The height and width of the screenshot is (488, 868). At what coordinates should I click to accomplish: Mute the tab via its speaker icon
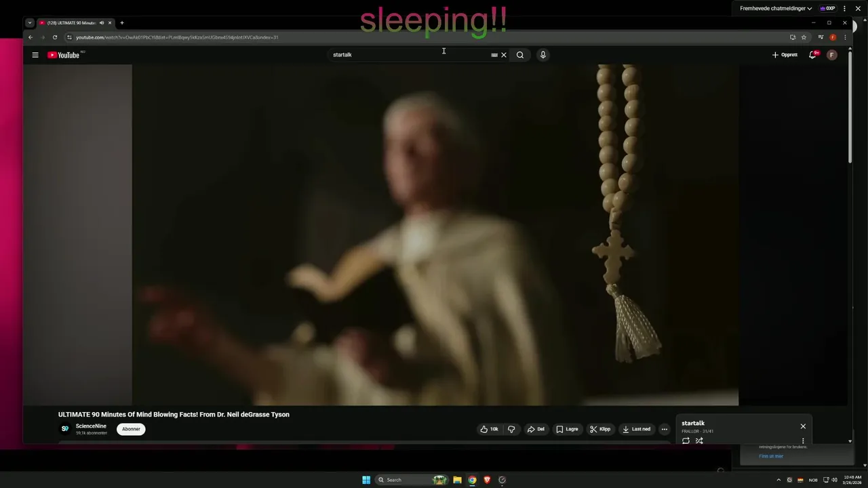coord(102,23)
